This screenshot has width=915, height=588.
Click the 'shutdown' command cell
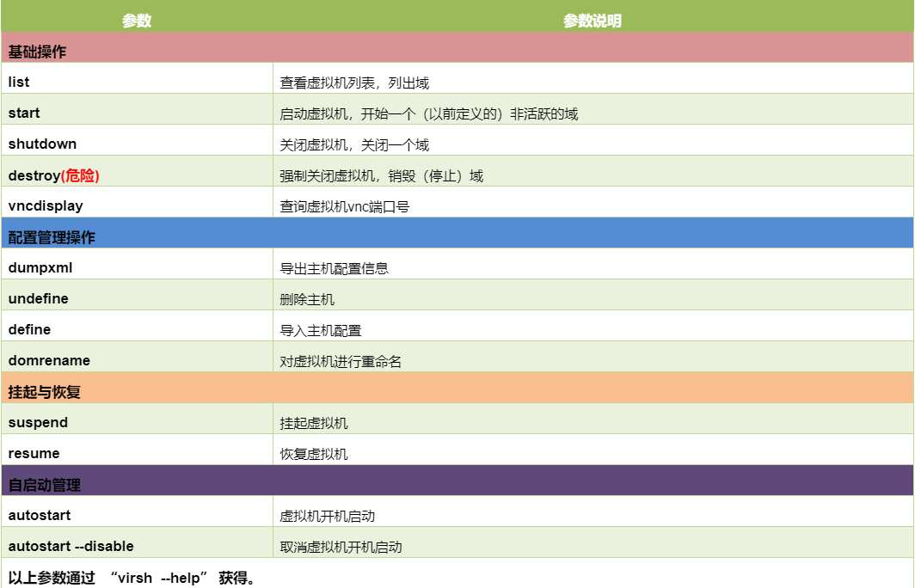tap(137, 140)
